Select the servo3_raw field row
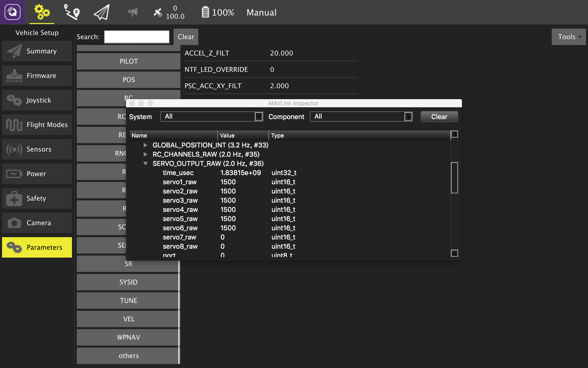Screen dimensions: 588x368 pyautogui.click(x=290, y=200)
